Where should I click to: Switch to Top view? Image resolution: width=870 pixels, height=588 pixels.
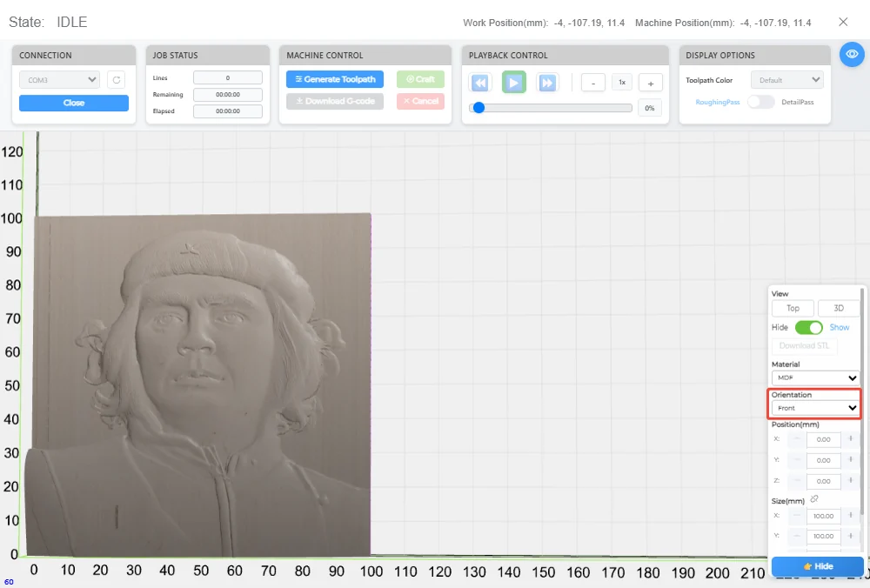(793, 308)
